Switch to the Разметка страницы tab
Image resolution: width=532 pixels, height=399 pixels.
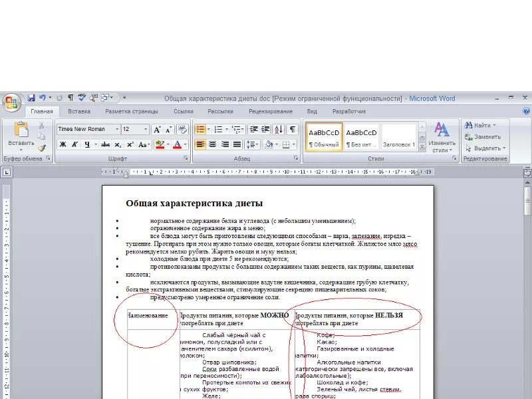click(132, 111)
